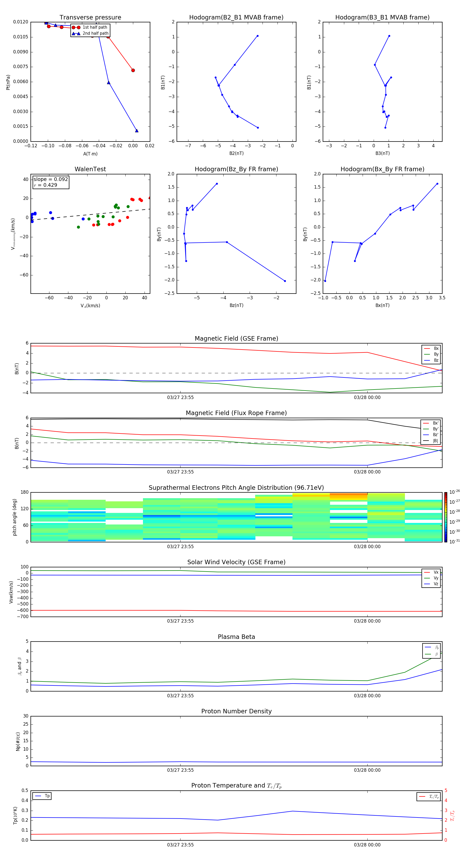
Task: Click the '03/27 23:55' tick under GSE magnetic field
Action: click(x=180, y=398)
